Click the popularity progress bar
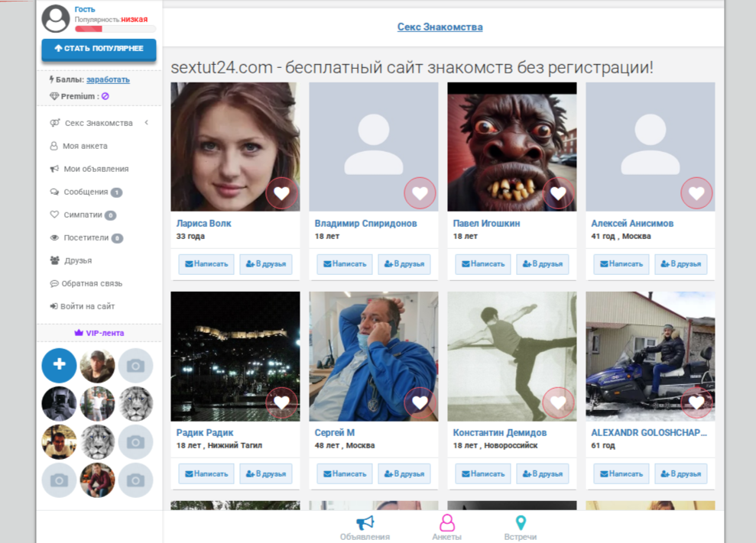756x543 pixels. (115, 29)
